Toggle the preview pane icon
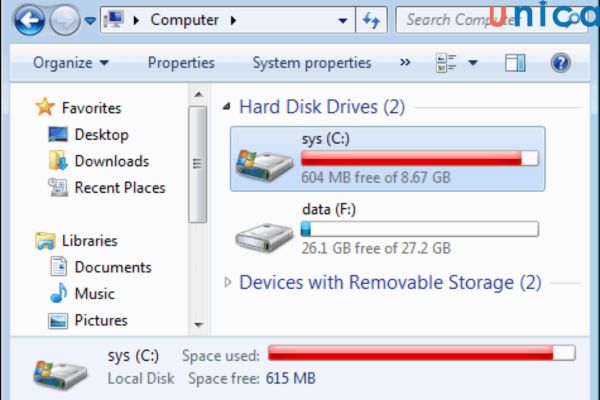The image size is (600, 400). [515, 63]
